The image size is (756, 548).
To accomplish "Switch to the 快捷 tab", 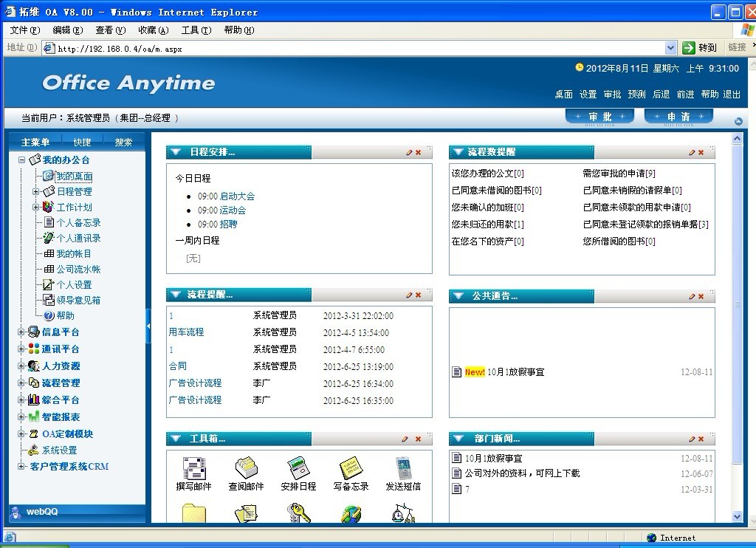I will click(82, 142).
